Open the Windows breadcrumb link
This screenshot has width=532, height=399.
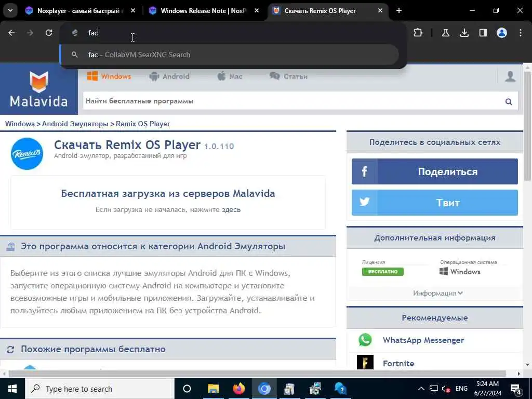click(20, 124)
